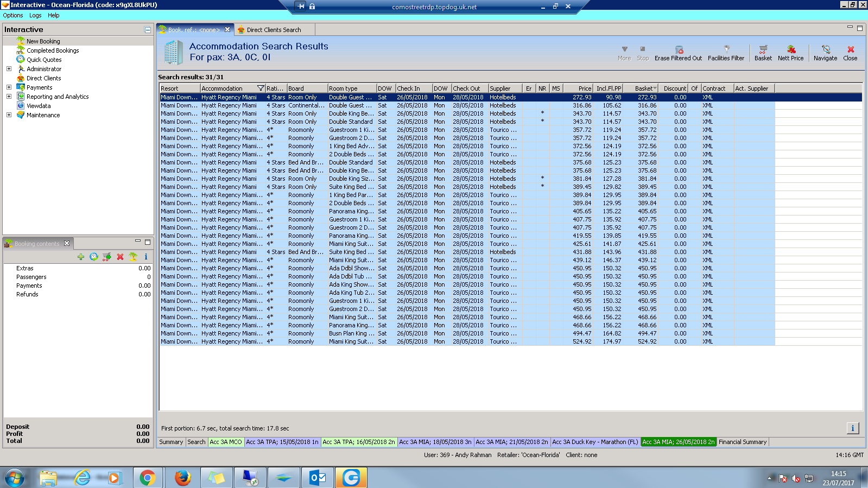Select the 524.92 Miami King Suite row
This screenshot has height=488, width=868.
(x=510, y=341)
